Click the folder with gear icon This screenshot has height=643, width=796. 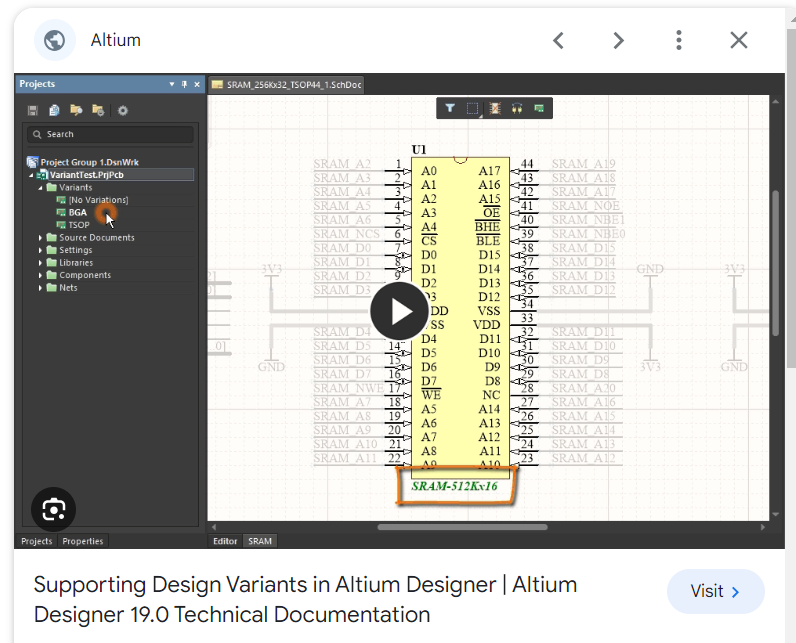(x=98, y=110)
